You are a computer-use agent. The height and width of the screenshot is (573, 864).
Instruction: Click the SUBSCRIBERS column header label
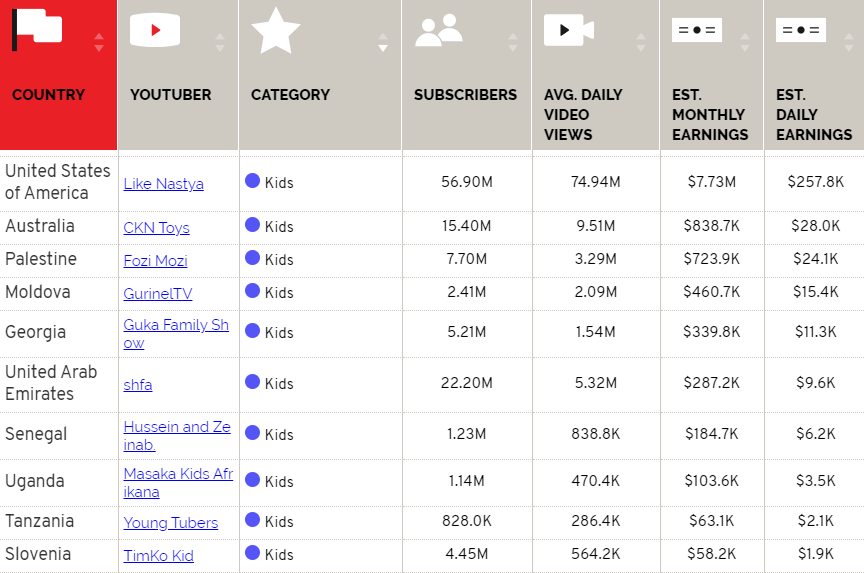coord(466,95)
